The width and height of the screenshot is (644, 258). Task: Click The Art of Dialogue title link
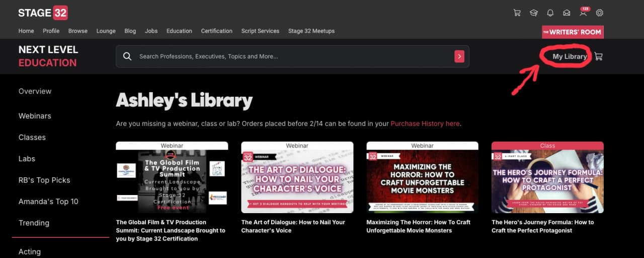[293, 226]
